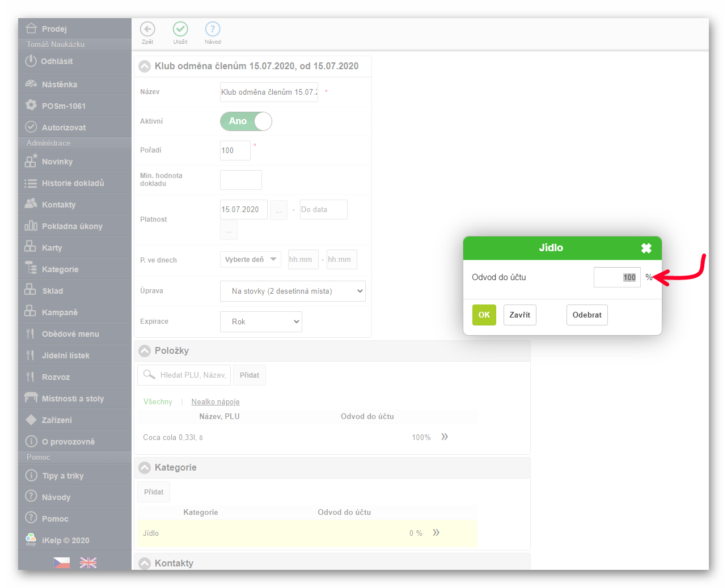Open Jídlo category row detail arrows
Viewport: 727px width, 588px height.
click(x=436, y=532)
